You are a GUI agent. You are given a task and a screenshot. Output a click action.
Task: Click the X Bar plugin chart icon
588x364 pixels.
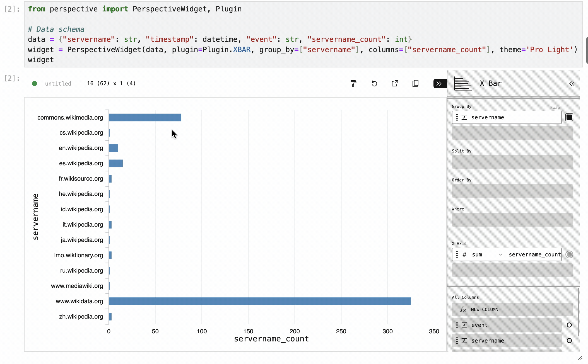[463, 84]
